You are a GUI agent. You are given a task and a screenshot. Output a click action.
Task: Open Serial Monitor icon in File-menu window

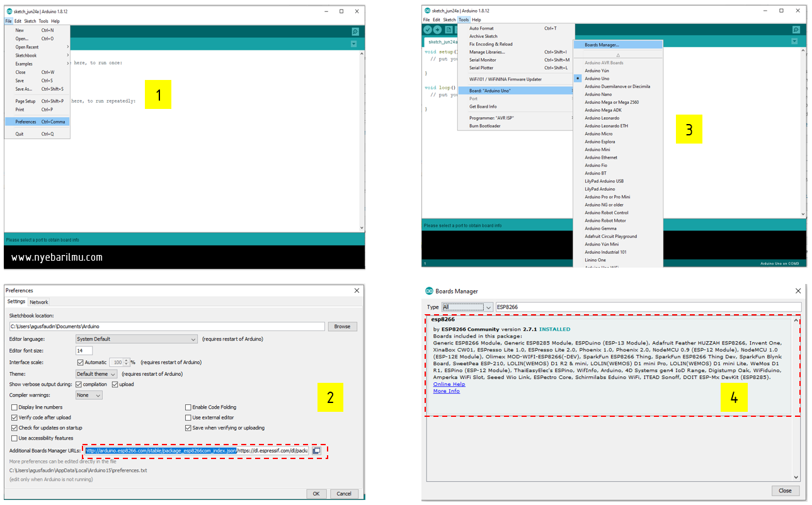point(355,31)
